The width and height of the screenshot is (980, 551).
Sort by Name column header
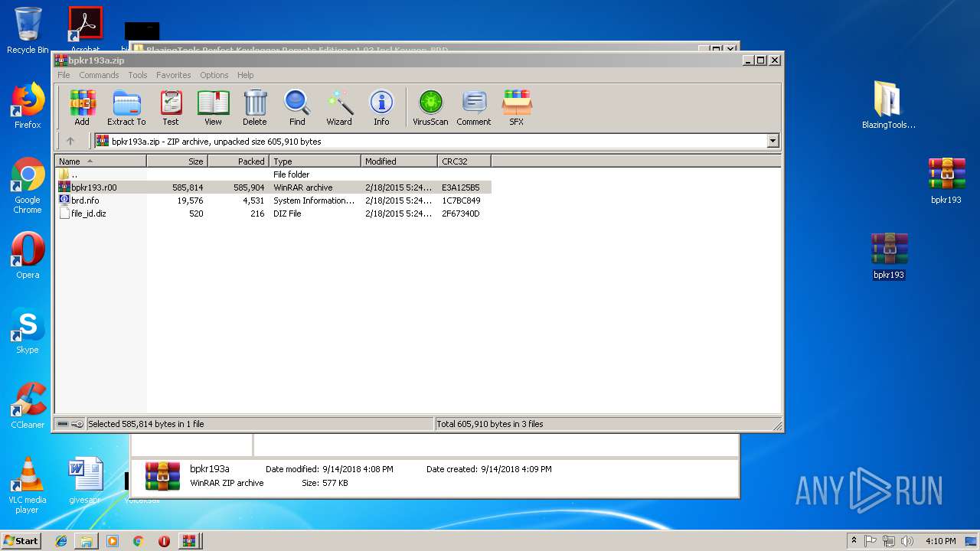coord(100,161)
